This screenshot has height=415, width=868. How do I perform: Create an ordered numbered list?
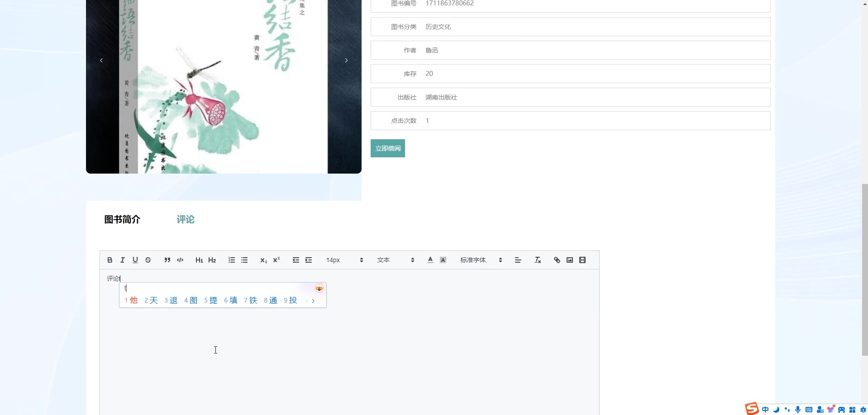[232, 260]
